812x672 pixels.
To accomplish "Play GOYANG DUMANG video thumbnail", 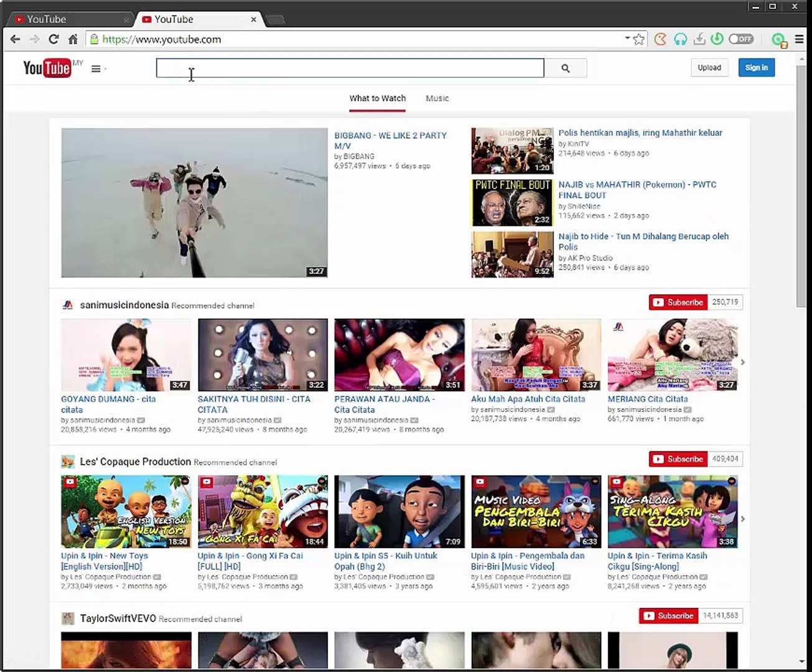I will pos(126,355).
